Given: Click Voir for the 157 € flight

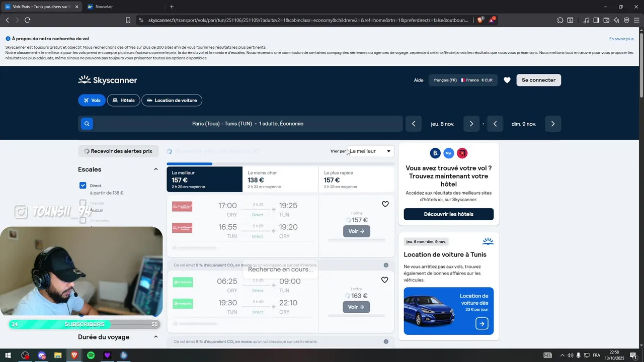Looking at the screenshot, I should 356,231.
